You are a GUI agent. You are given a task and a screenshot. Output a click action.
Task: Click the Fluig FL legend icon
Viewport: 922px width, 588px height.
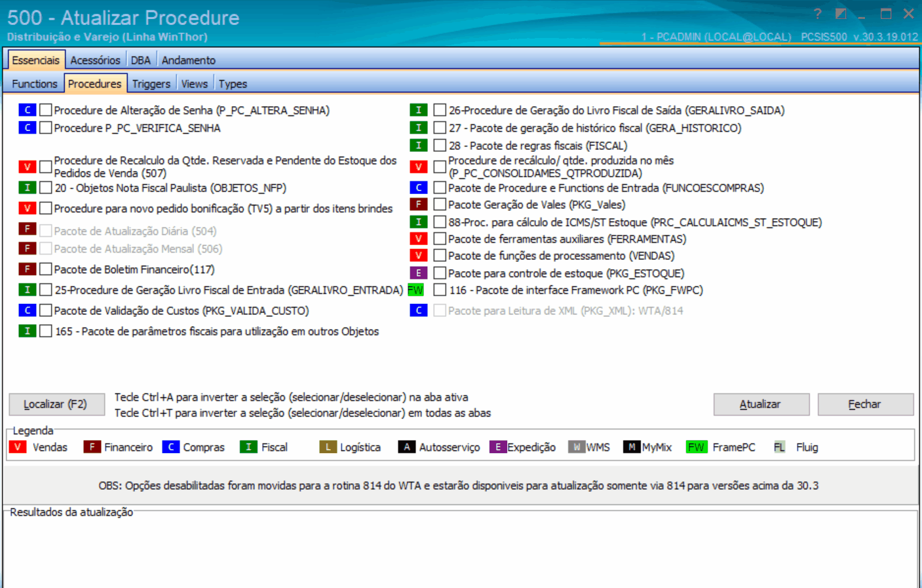point(779,447)
